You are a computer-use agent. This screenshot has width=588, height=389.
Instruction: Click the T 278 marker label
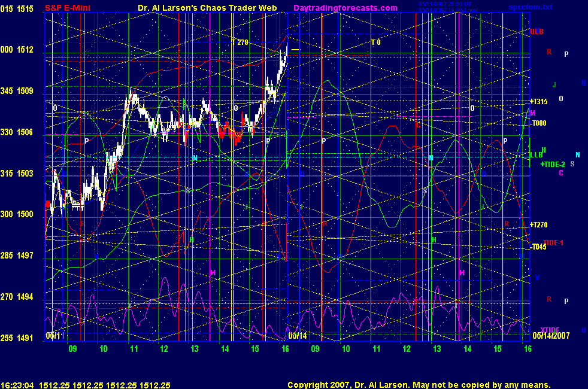point(240,42)
